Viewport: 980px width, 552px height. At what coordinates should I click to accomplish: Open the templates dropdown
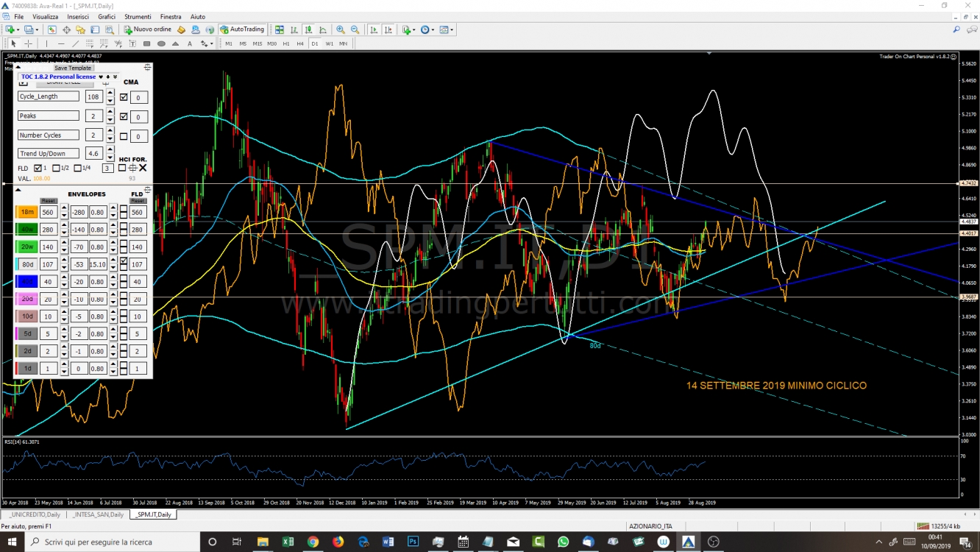[452, 29]
